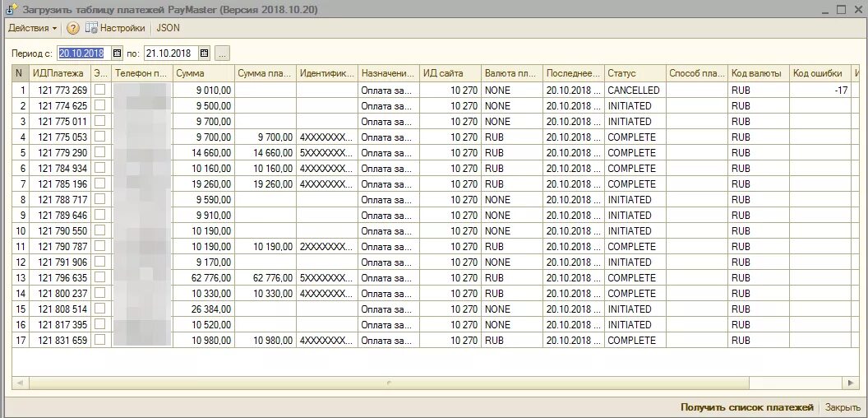The height and width of the screenshot is (418, 868).
Task: Select Сумма cell 10 520,00
Action: click(204, 325)
